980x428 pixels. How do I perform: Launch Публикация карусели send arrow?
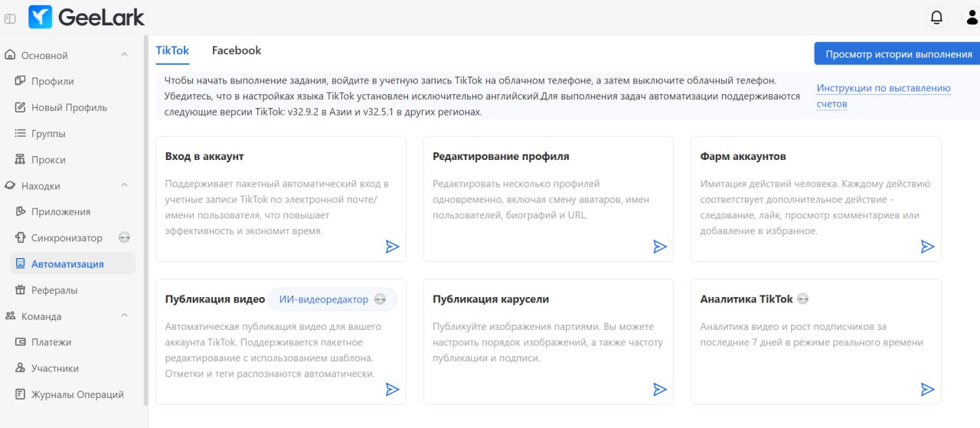pos(660,390)
